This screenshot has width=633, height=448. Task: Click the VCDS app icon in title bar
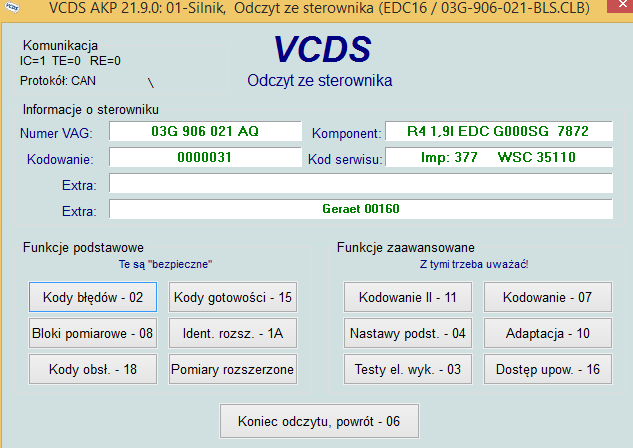pos(12,7)
